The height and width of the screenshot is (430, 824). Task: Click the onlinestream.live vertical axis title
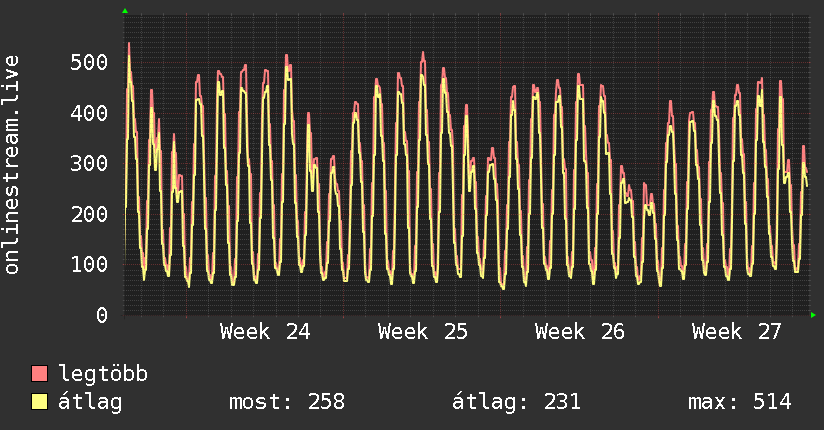click(x=11, y=165)
